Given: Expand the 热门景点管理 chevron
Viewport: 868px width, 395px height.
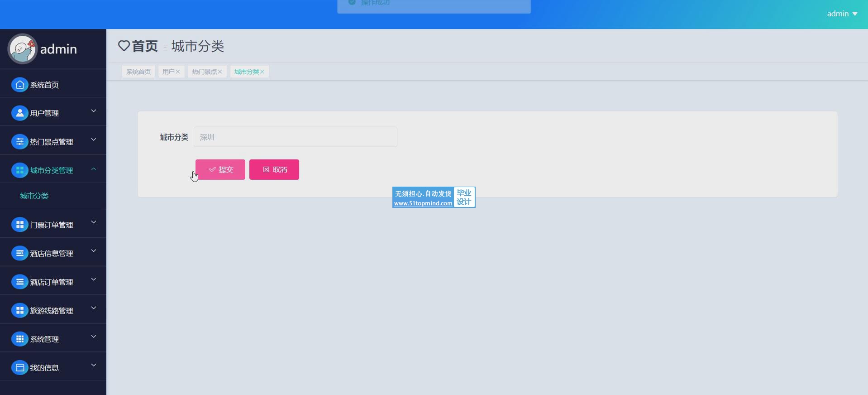Looking at the screenshot, I should point(94,140).
